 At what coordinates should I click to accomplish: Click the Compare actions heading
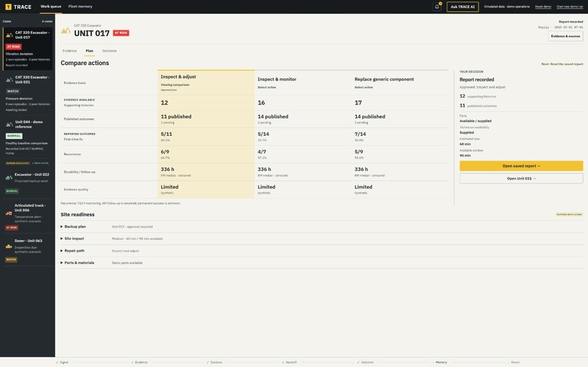[x=85, y=63]
